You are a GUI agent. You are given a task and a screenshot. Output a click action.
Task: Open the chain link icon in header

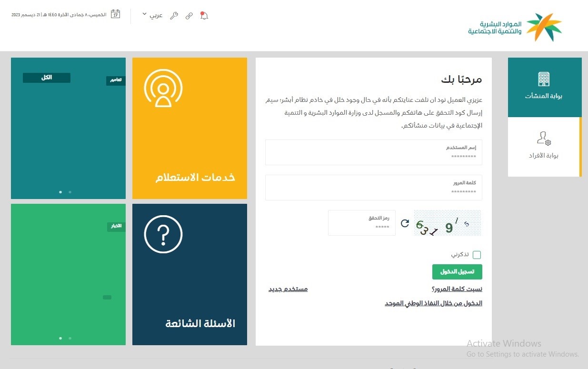(189, 15)
